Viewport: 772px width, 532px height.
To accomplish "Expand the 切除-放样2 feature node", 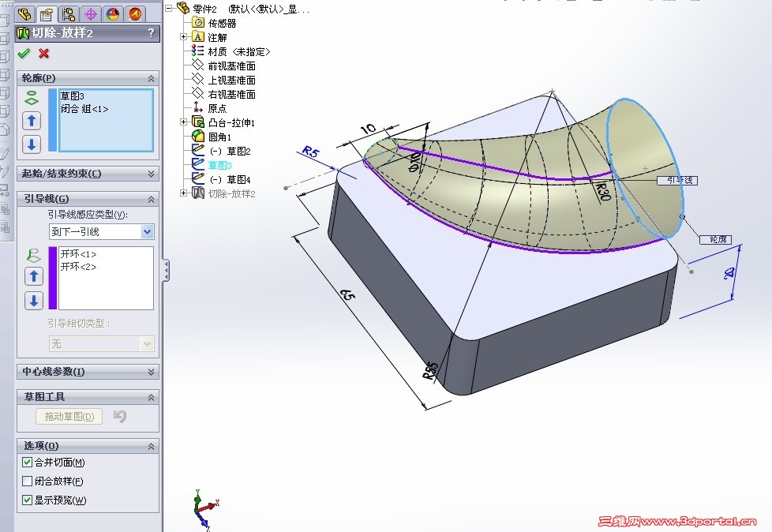I will click(x=183, y=193).
